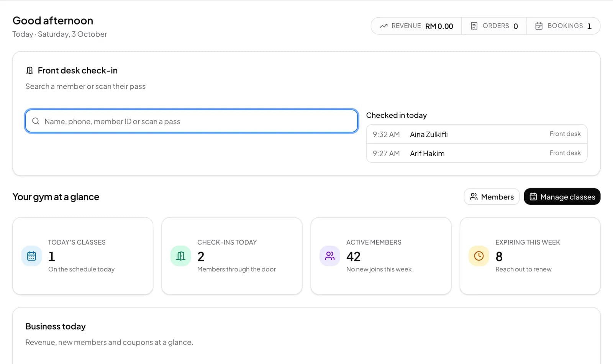Click the 9:32 AM check-in time
The width and height of the screenshot is (613, 364).
tap(386, 134)
